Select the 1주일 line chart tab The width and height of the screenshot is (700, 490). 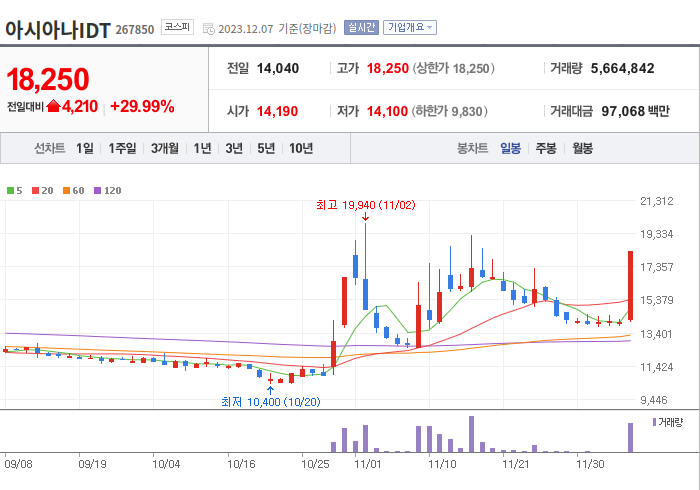pos(122,148)
